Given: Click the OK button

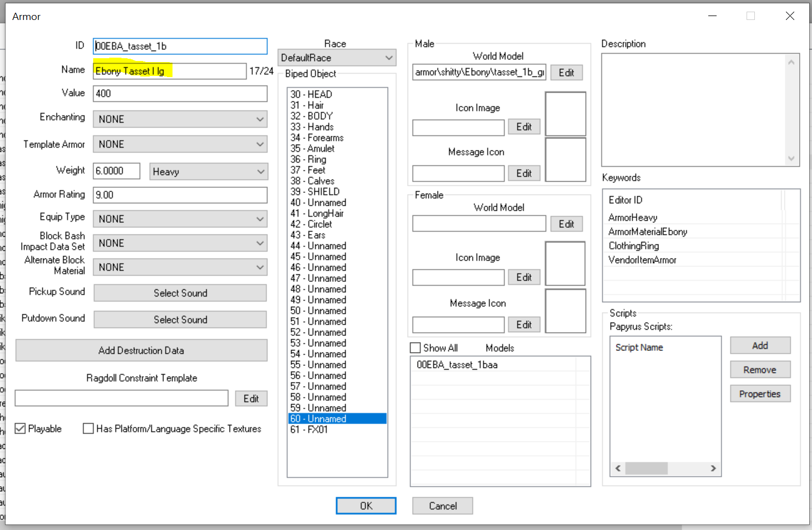Looking at the screenshot, I should pos(366,506).
